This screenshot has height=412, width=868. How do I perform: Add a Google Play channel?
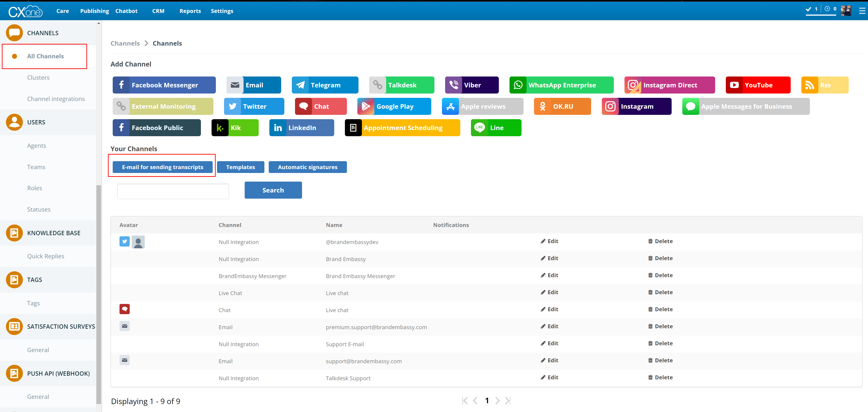394,106
